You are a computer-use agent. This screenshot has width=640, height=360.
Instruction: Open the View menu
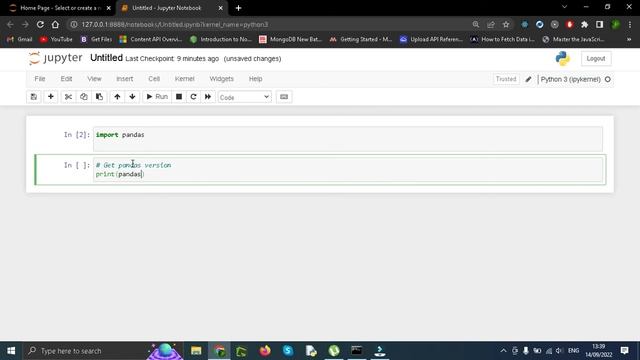click(x=94, y=79)
